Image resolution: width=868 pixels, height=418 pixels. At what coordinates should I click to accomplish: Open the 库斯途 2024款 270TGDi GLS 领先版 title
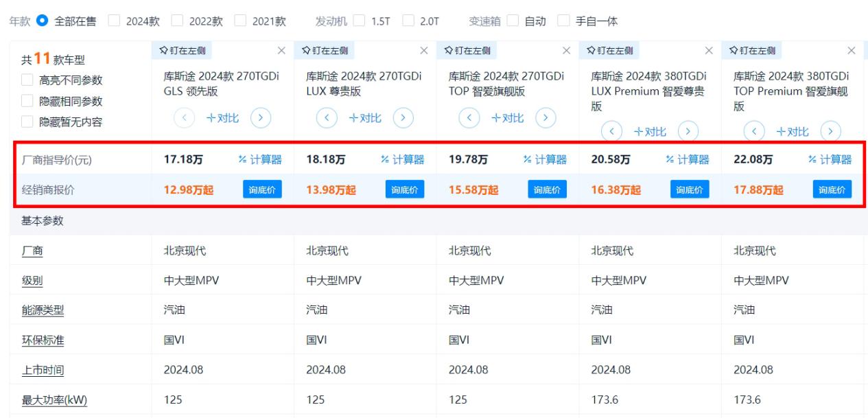point(221,84)
